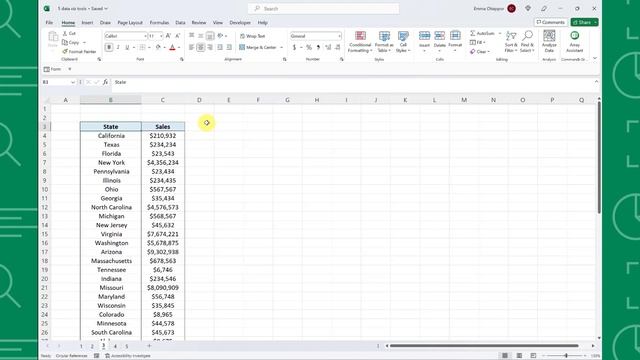Click the Paste button
The width and height of the screenshot is (640, 360).
[53, 40]
